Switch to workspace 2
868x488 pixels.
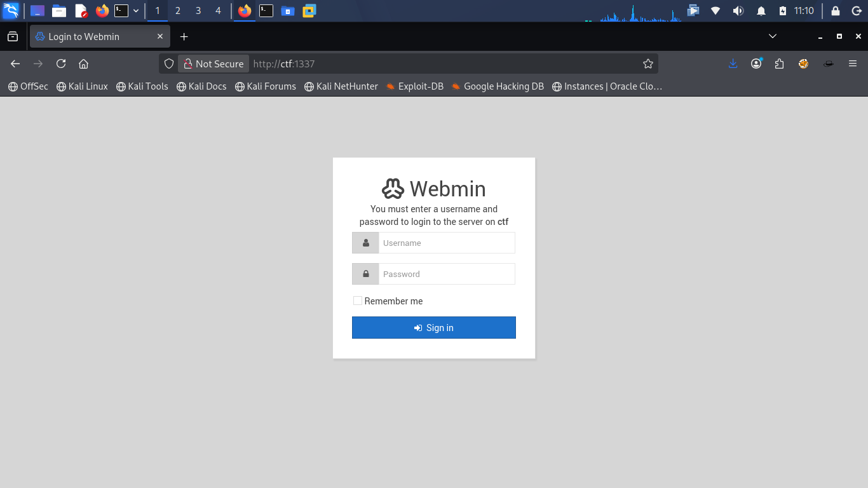click(x=178, y=10)
